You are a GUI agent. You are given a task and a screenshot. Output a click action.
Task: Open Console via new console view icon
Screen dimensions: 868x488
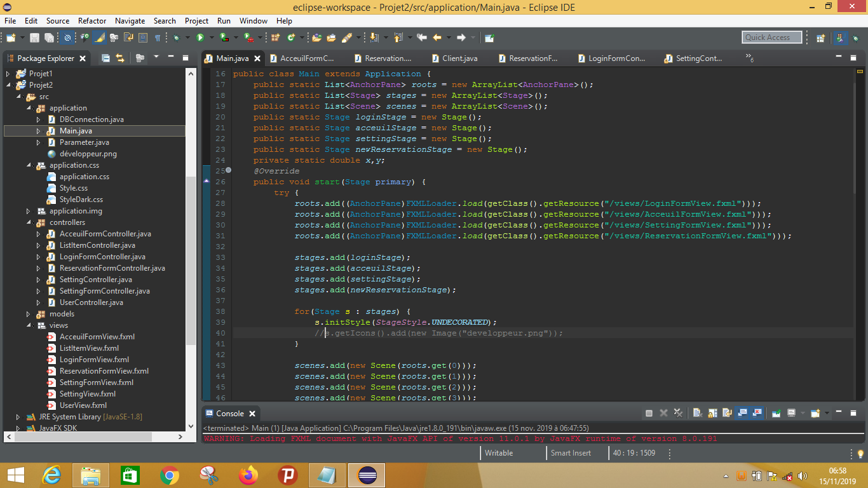click(x=815, y=413)
